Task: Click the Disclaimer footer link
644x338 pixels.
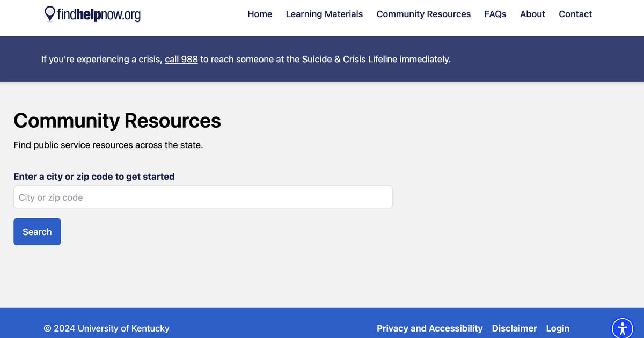Action: pyautogui.click(x=514, y=328)
